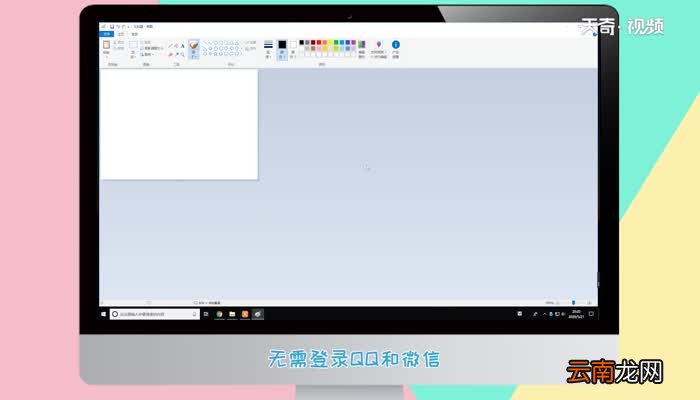The height and width of the screenshot is (400, 700).
Task: Select the Text tool letter A
Action: tap(183, 46)
